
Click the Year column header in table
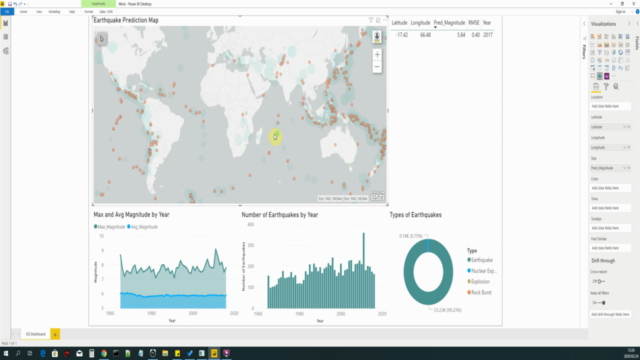pos(487,23)
